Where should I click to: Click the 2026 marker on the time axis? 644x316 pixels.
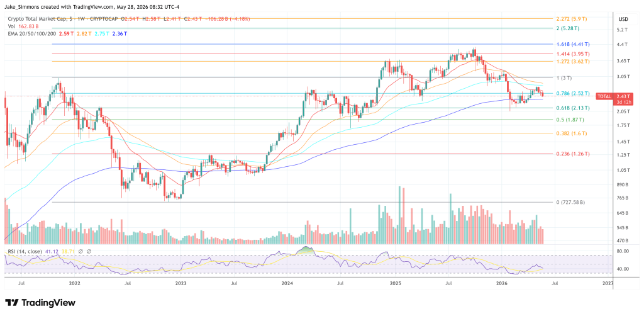[x=501, y=283]
